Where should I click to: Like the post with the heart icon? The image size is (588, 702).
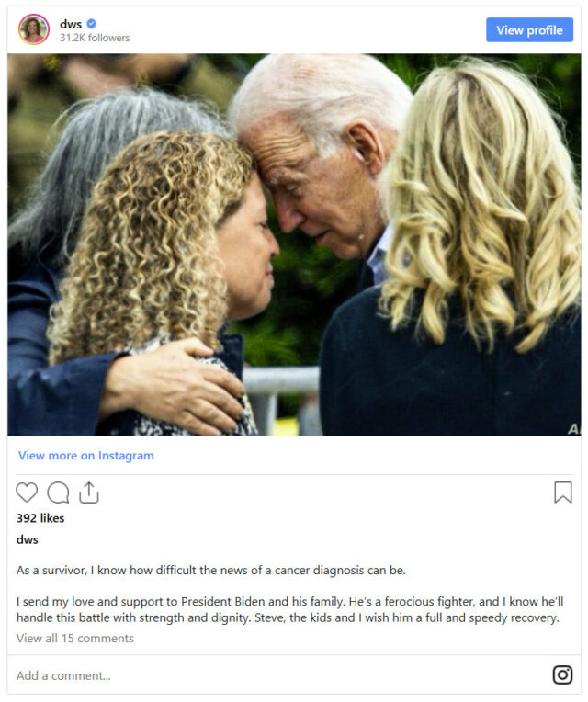27,493
